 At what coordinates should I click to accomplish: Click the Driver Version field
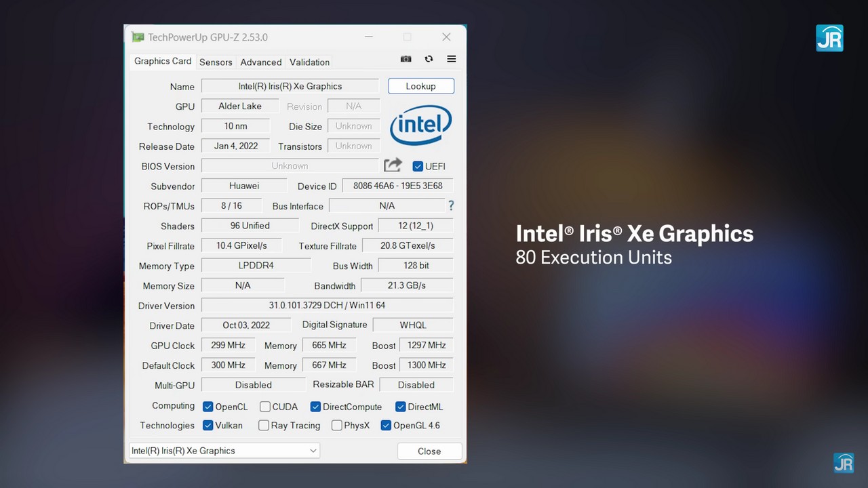[x=327, y=306]
